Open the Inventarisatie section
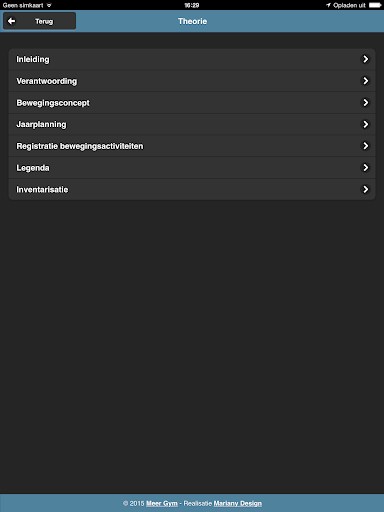The image size is (384, 512). tap(192, 189)
